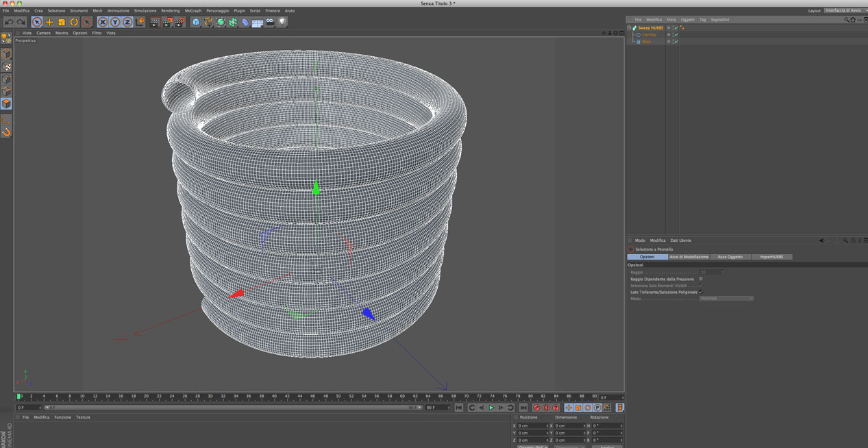Open the MoGraph menu
The height and width of the screenshot is (448, 868).
(193, 11)
